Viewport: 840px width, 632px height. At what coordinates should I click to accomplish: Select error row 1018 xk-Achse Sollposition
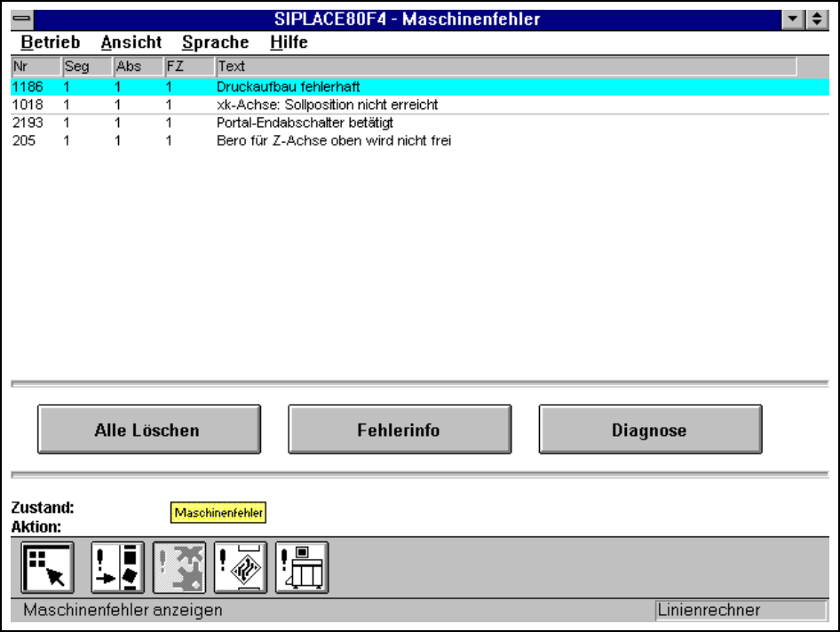(420, 105)
